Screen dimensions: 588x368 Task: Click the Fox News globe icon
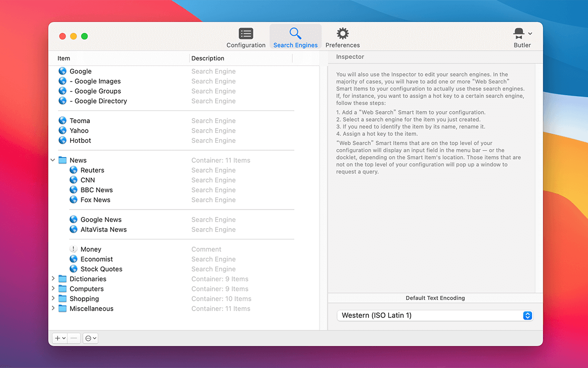click(73, 200)
